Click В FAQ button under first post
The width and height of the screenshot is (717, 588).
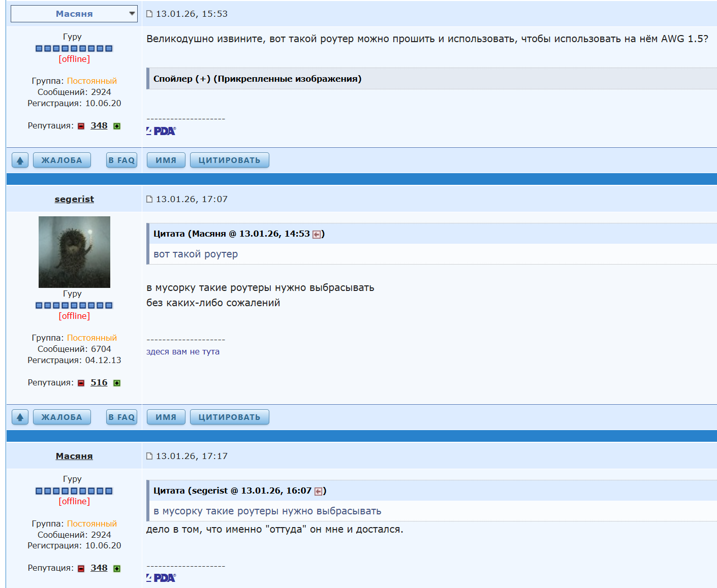click(122, 160)
